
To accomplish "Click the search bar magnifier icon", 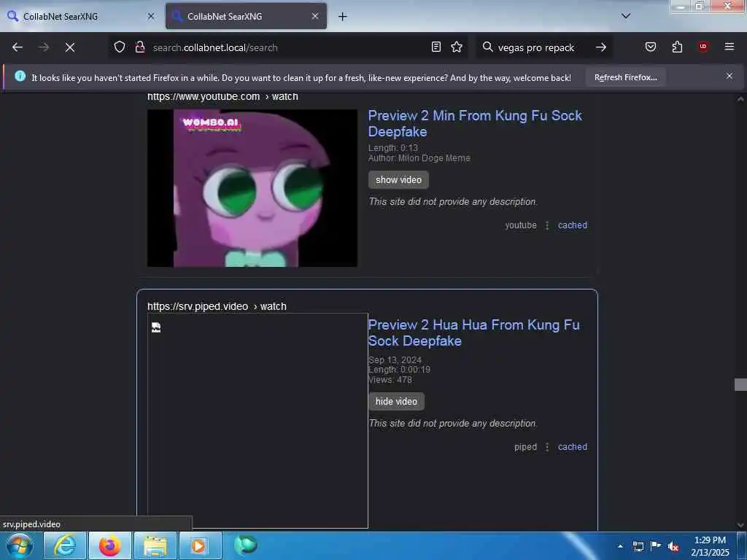I will click(487, 47).
